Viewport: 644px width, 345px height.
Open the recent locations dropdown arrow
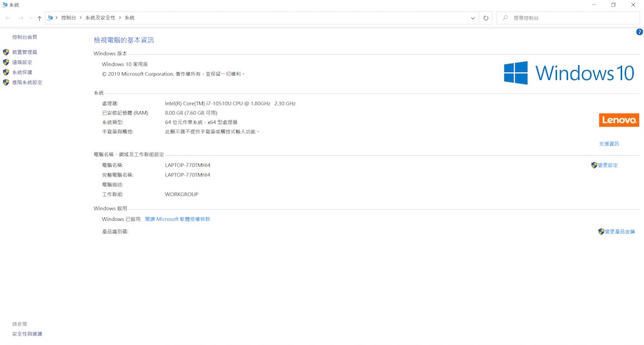point(31,18)
